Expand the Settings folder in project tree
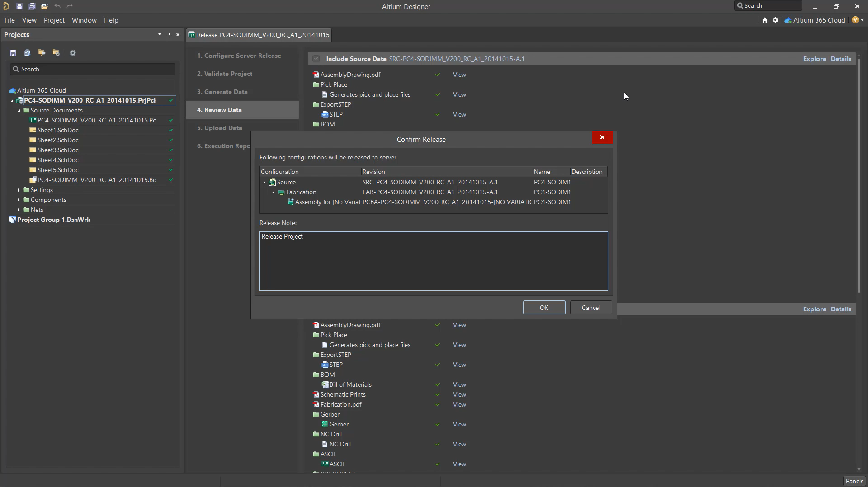 19,190
